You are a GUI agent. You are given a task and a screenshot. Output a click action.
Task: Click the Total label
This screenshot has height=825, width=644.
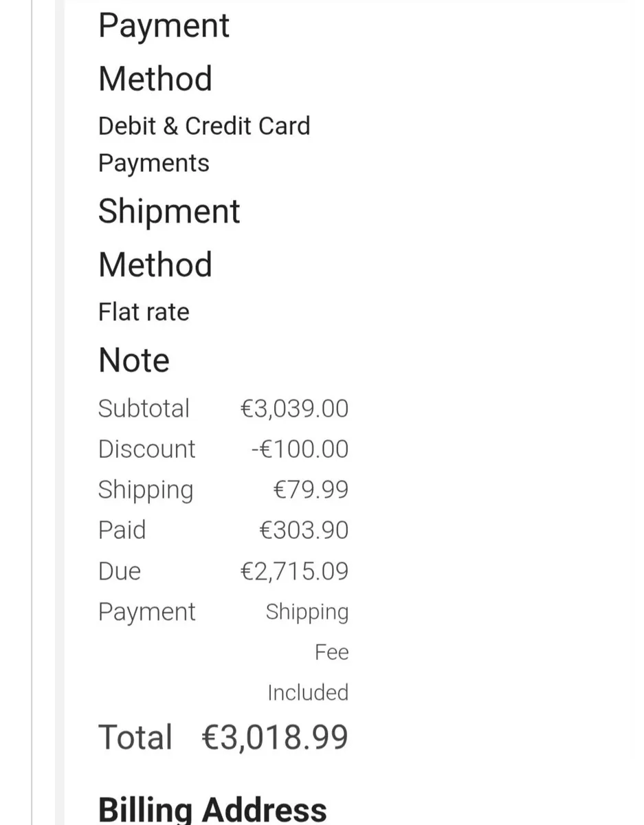pos(135,737)
